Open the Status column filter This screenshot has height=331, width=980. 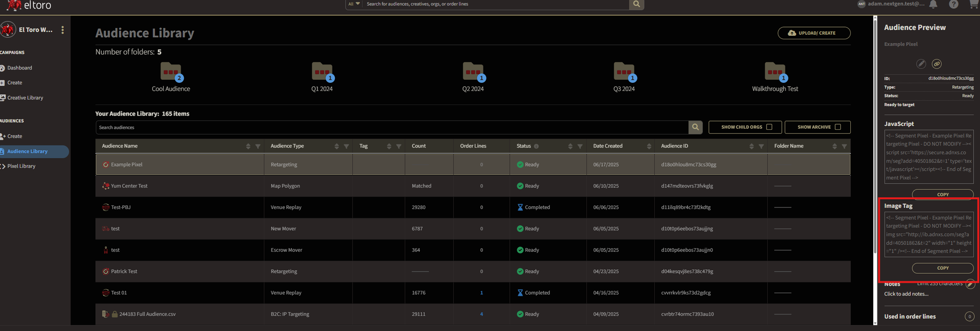[x=580, y=146]
